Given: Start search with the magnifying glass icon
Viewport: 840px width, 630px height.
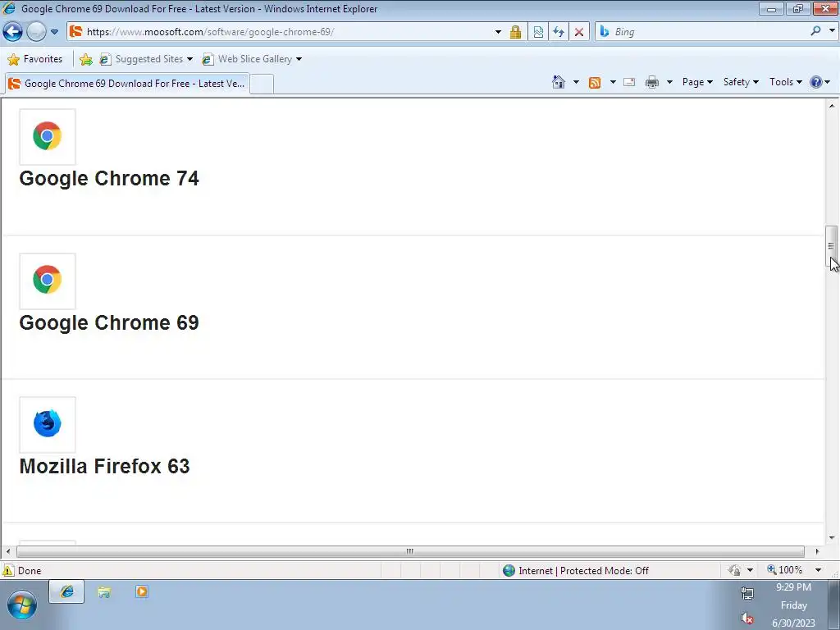Looking at the screenshot, I should [815, 31].
